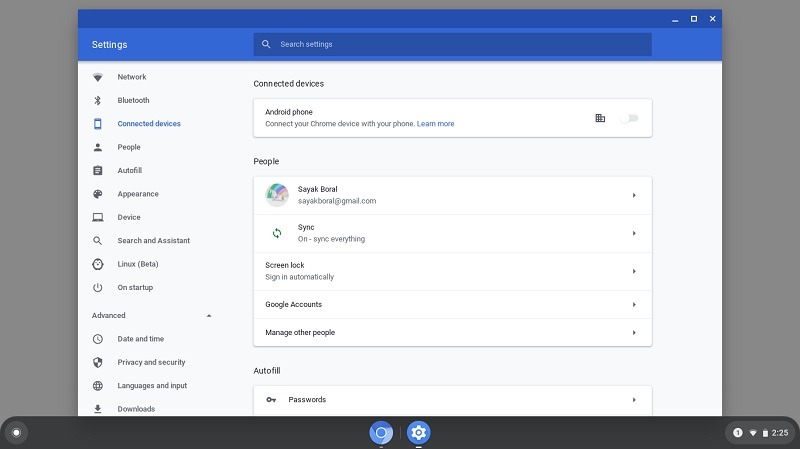Click the sayakboral@gmail.com email text
Screen dimensions: 800x449
coord(337,201)
